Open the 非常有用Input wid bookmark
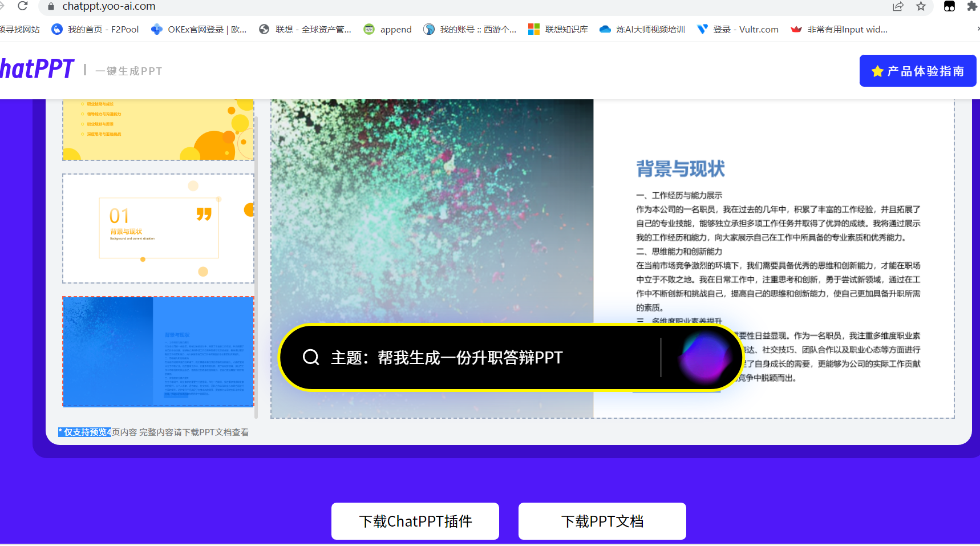The image size is (980, 546). [839, 29]
